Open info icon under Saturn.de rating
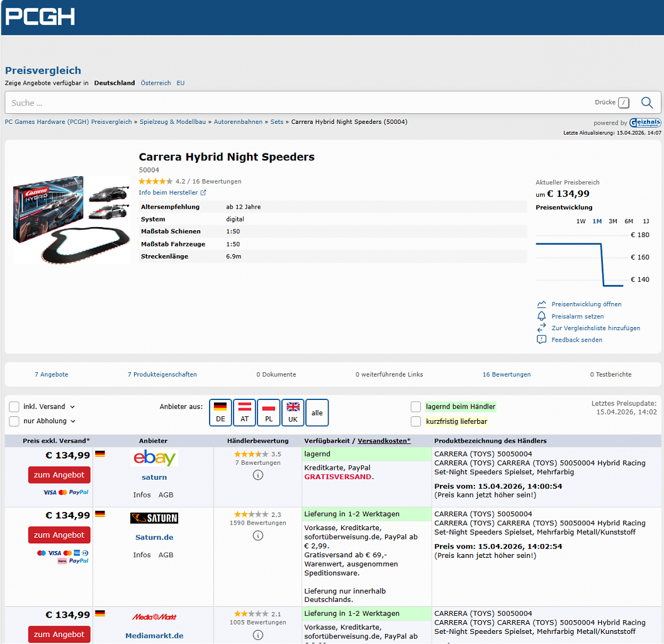Image resolution: width=664 pixels, height=644 pixels. pyautogui.click(x=258, y=536)
